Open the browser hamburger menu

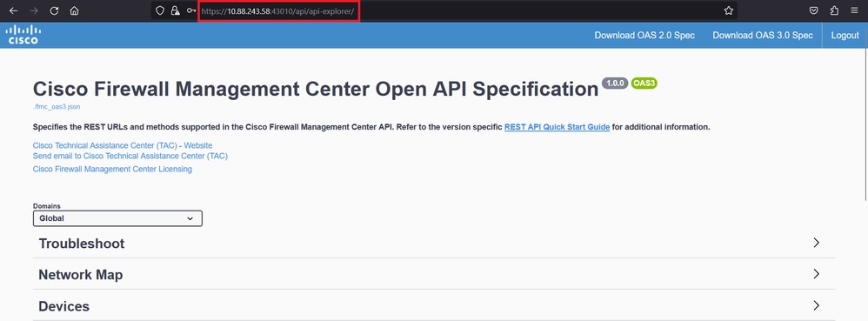(x=854, y=10)
